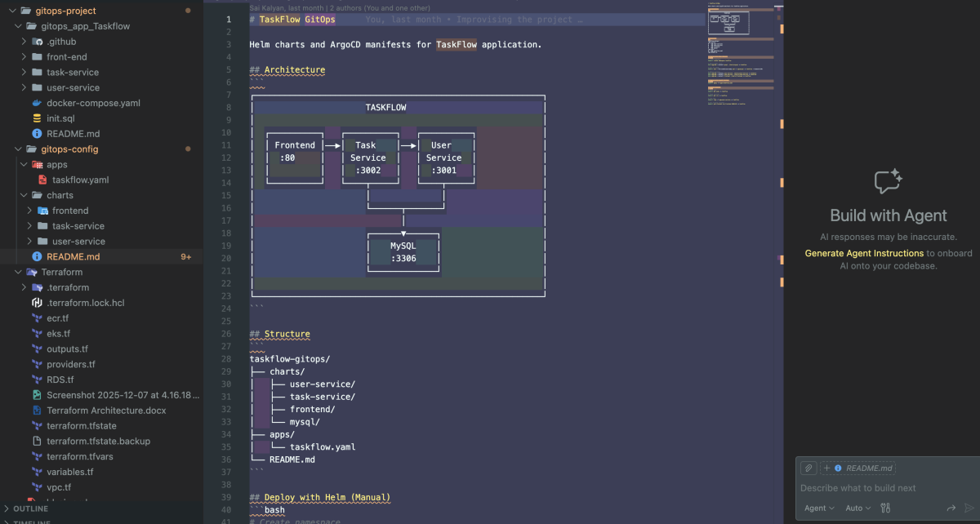Select taskflow.yaml in apps folder

click(80, 180)
